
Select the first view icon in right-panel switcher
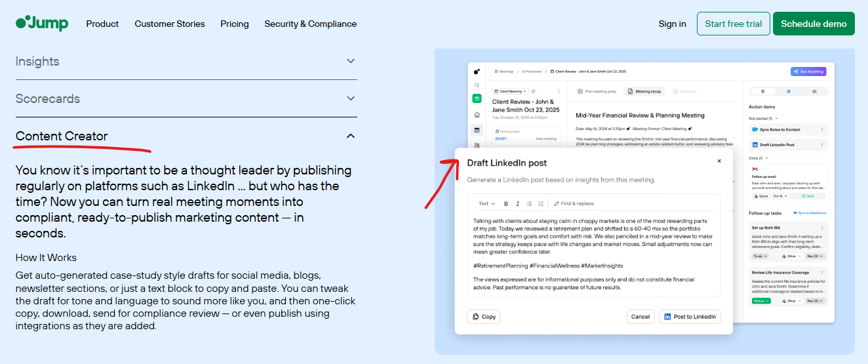click(762, 91)
